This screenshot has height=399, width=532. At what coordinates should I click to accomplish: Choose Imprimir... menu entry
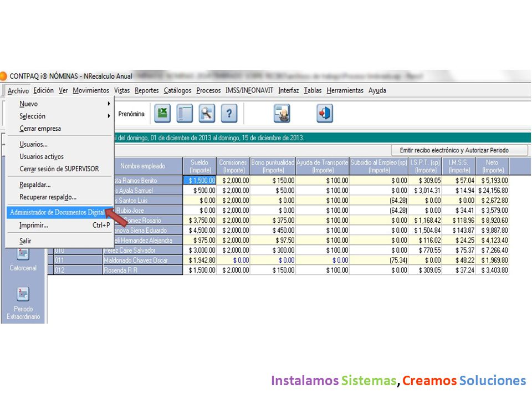(x=60, y=225)
